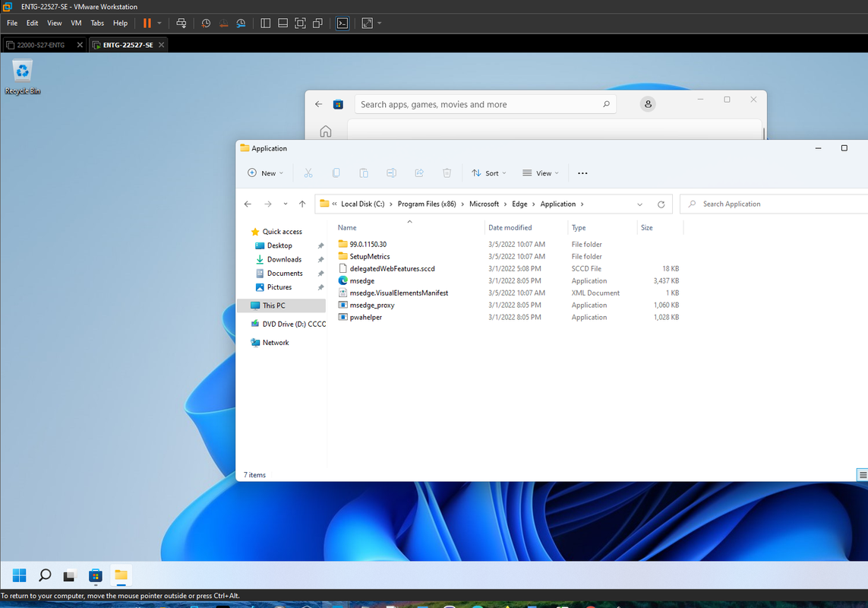
Task: Select the 99.0.1150.30 folder
Action: [368, 244]
